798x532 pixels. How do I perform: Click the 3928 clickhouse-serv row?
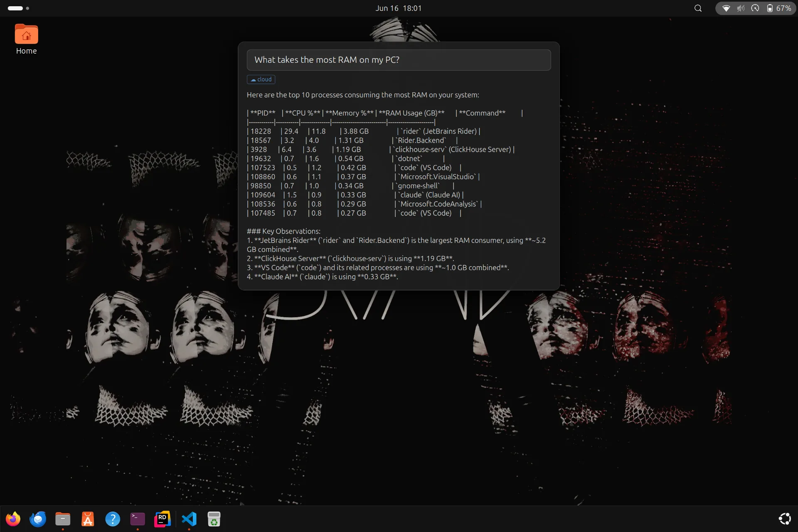[381, 150]
